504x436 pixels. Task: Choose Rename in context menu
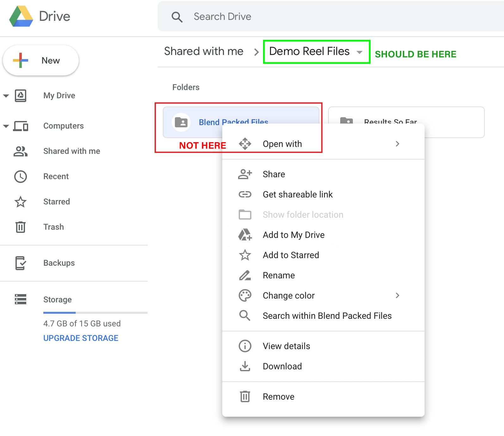click(323, 276)
